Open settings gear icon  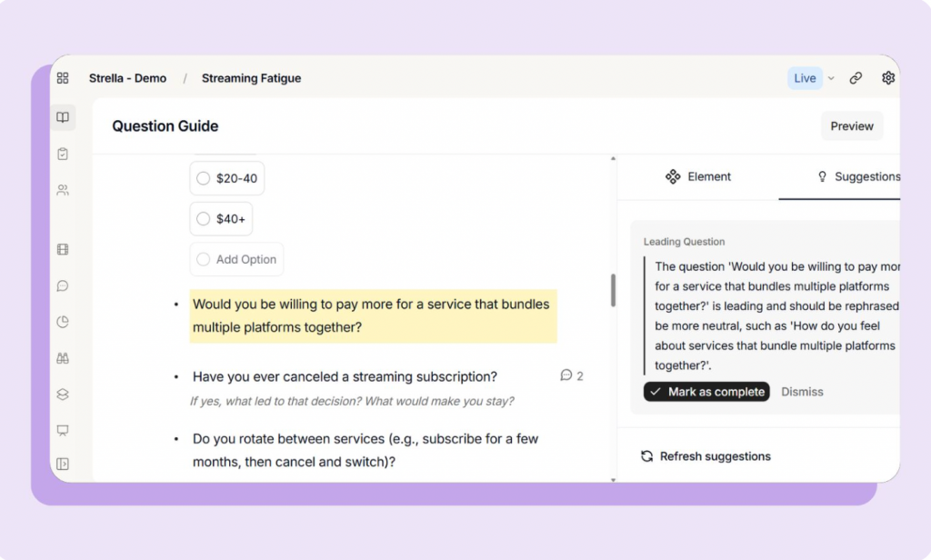coord(888,78)
